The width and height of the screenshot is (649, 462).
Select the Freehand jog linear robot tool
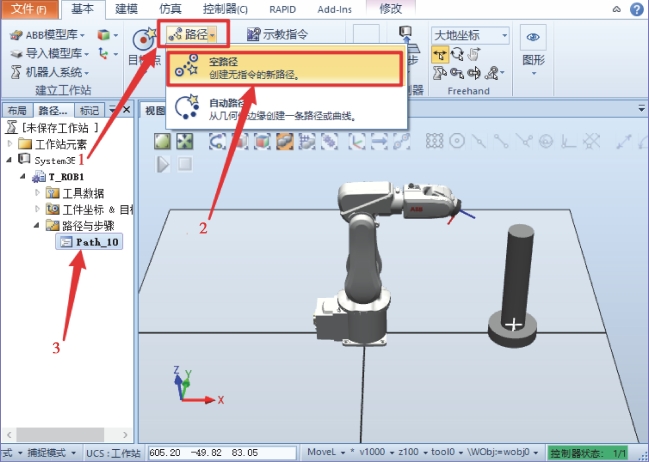pyautogui.click(x=440, y=73)
